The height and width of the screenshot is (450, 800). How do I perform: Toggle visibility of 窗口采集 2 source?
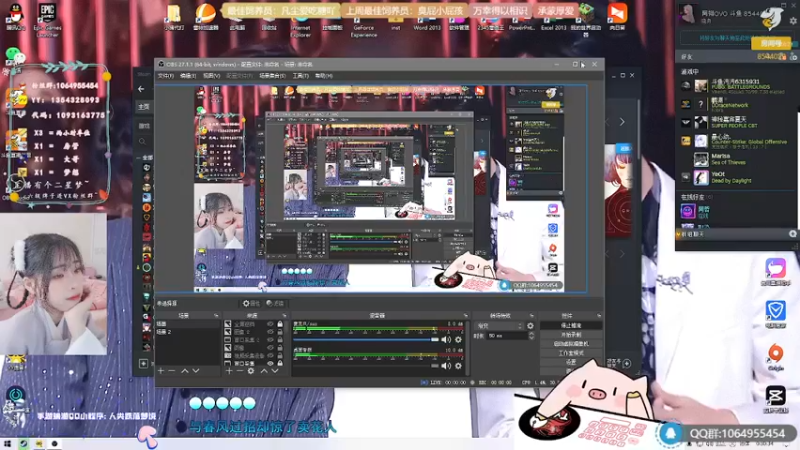tap(270, 340)
